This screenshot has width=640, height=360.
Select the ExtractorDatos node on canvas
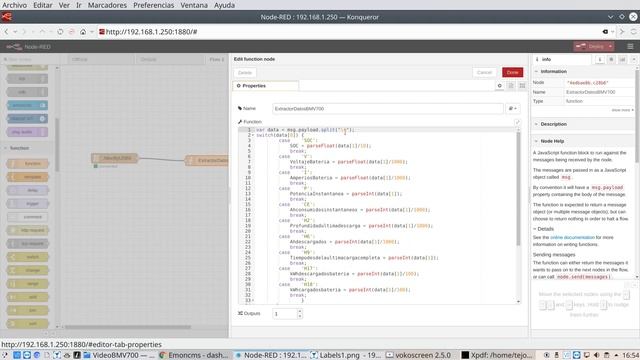tap(207, 160)
